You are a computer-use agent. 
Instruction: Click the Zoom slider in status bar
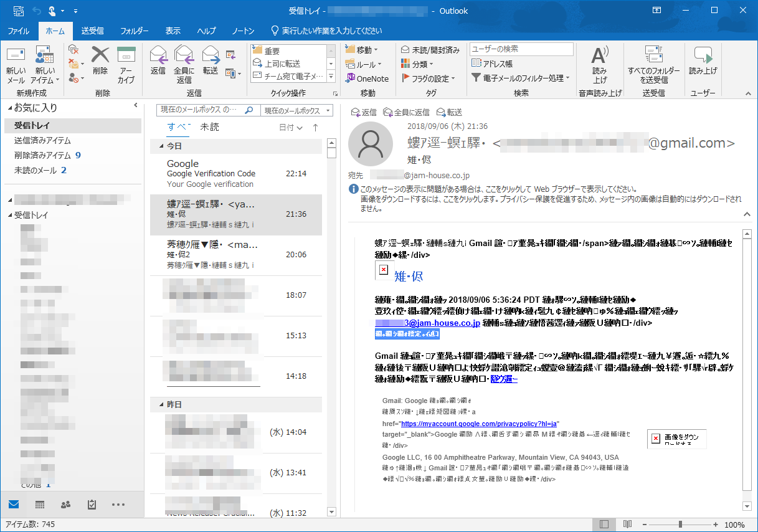(x=680, y=525)
